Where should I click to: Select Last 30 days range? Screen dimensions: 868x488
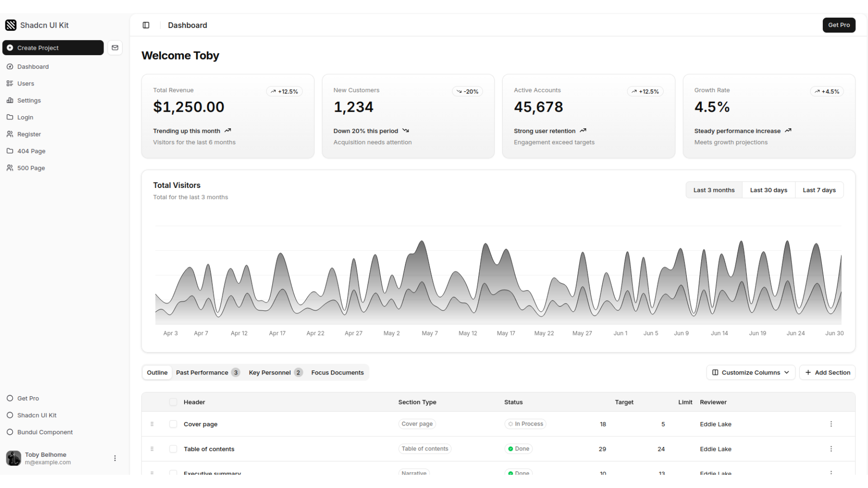(x=768, y=190)
